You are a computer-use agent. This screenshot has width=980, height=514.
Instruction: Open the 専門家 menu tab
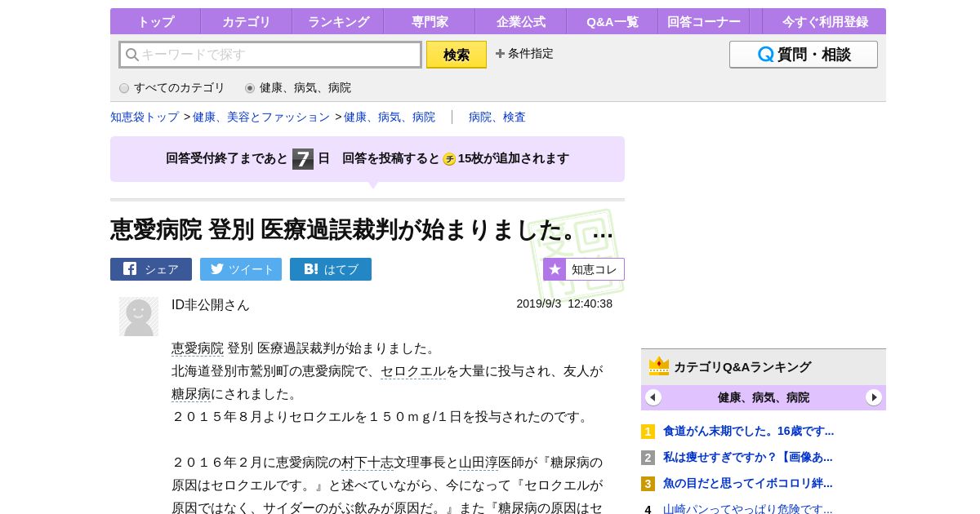(429, 21)
